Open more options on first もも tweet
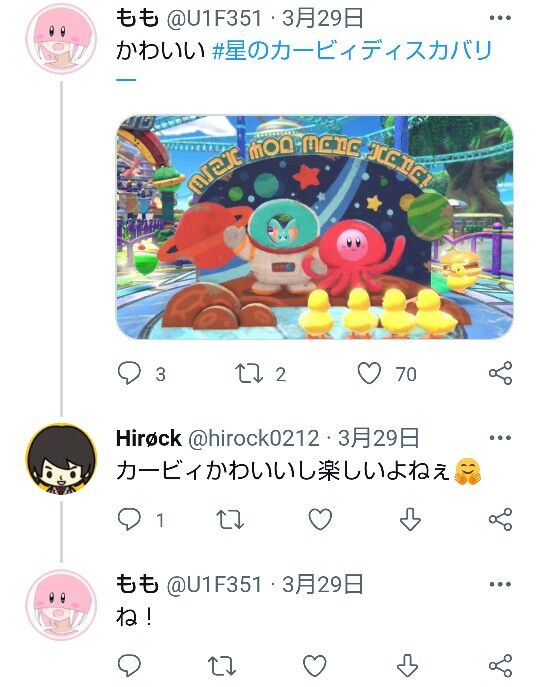540x687 pixels. 500,18
